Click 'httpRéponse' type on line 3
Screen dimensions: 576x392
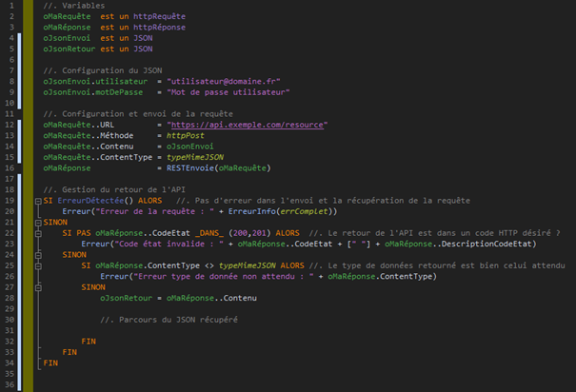[x=159, y=28]
